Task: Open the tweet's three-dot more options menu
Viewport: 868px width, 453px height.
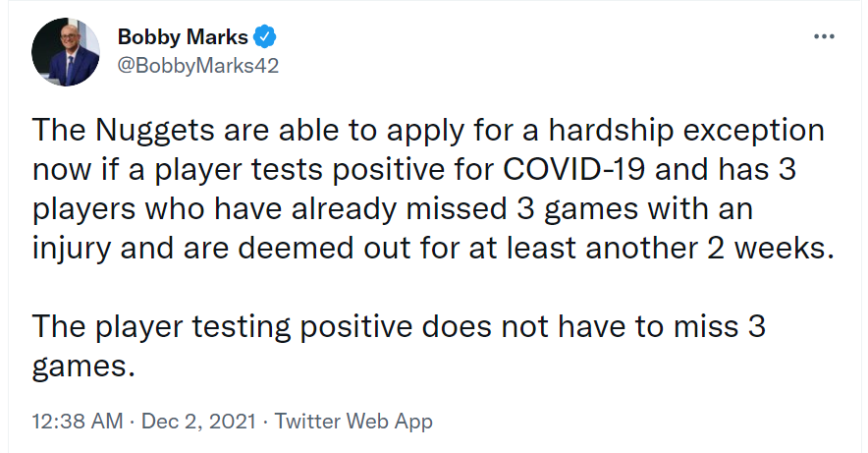Action: (824, 37)
